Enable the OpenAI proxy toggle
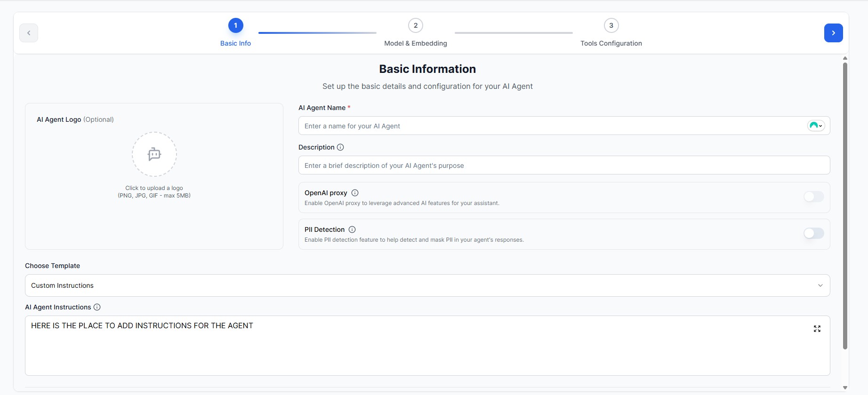Image resolution: width=868 pixels, height=395 pixels. [813, 197]
